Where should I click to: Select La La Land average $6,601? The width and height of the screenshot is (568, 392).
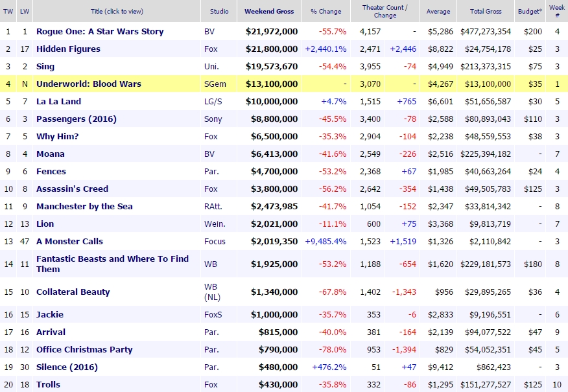coord(440,101)
